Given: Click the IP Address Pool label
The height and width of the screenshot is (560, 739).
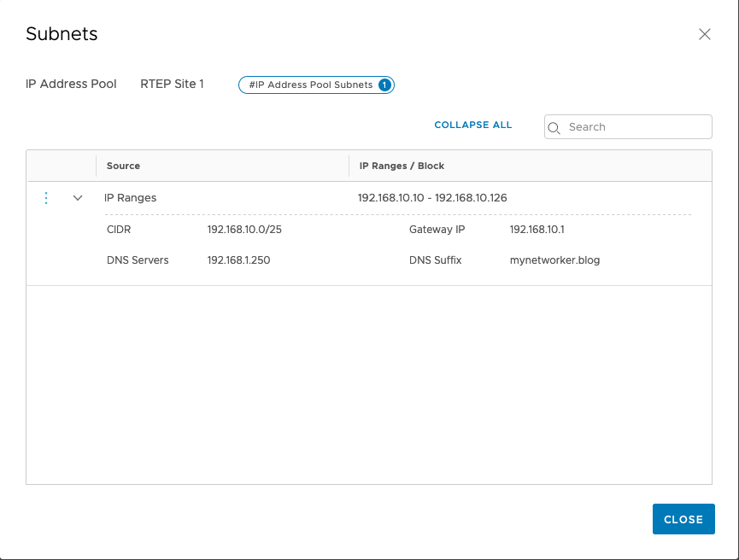Looking at the screenshot, I should click(x=71, y=85).
